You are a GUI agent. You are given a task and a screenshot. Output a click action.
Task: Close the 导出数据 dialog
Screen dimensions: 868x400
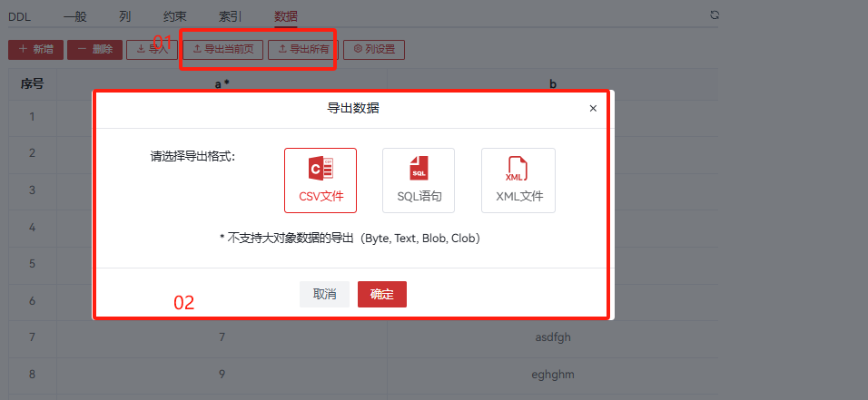coord(593,108)
